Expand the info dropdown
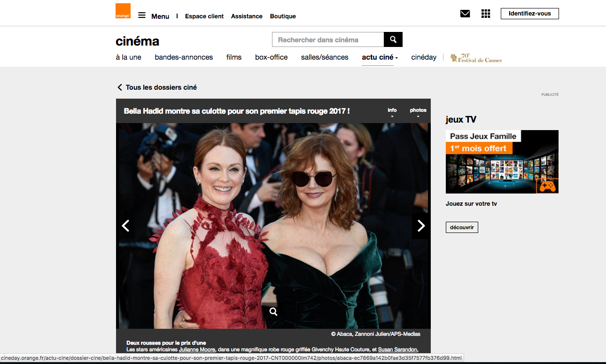Viewport: 606px width, 364px height. (x=392, y=112)
